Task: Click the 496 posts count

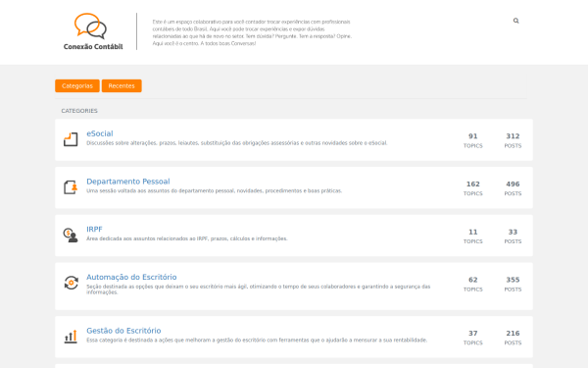Action: pyautogui.click(x=513, y=184)
